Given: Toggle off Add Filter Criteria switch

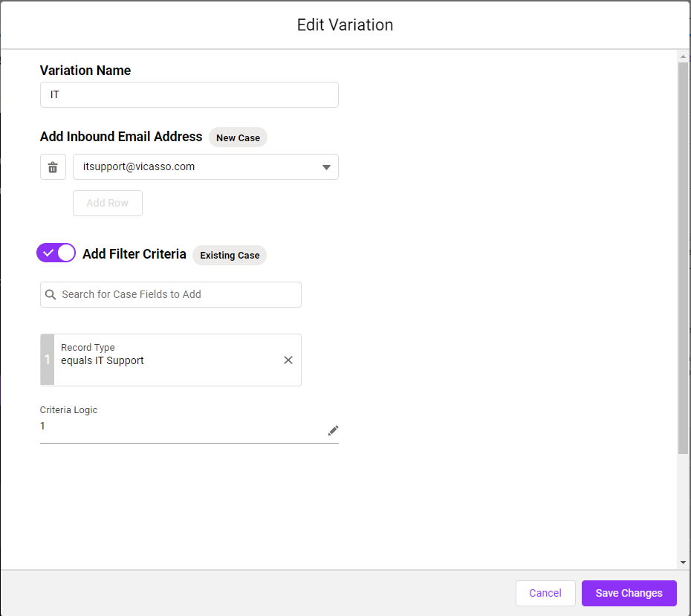Looking at the screenshot, I should coord(56,253).
